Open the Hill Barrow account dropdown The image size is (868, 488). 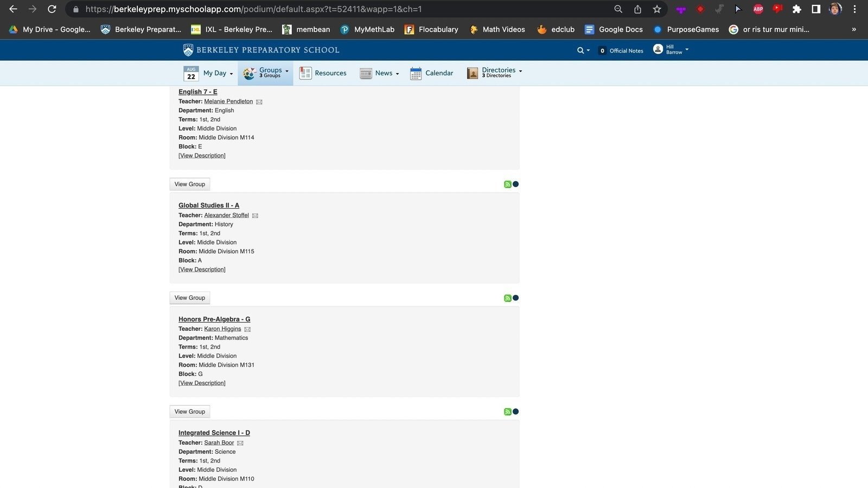671,50
